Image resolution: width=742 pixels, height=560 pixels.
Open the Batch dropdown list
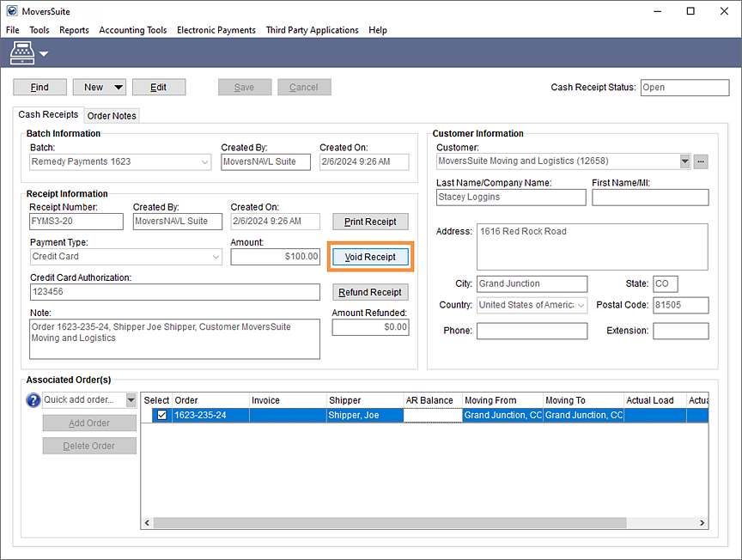pyautogui.click(x=204, y=161)
